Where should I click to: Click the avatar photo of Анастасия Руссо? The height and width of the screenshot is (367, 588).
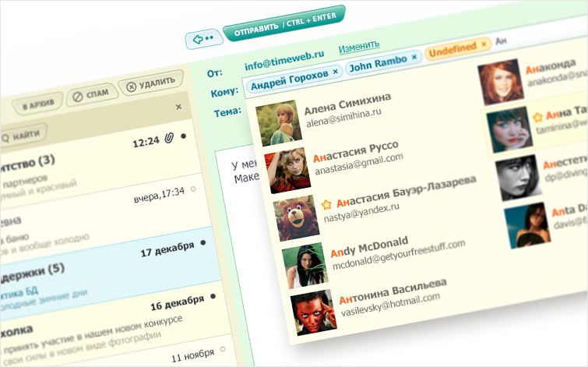[287, 171]
